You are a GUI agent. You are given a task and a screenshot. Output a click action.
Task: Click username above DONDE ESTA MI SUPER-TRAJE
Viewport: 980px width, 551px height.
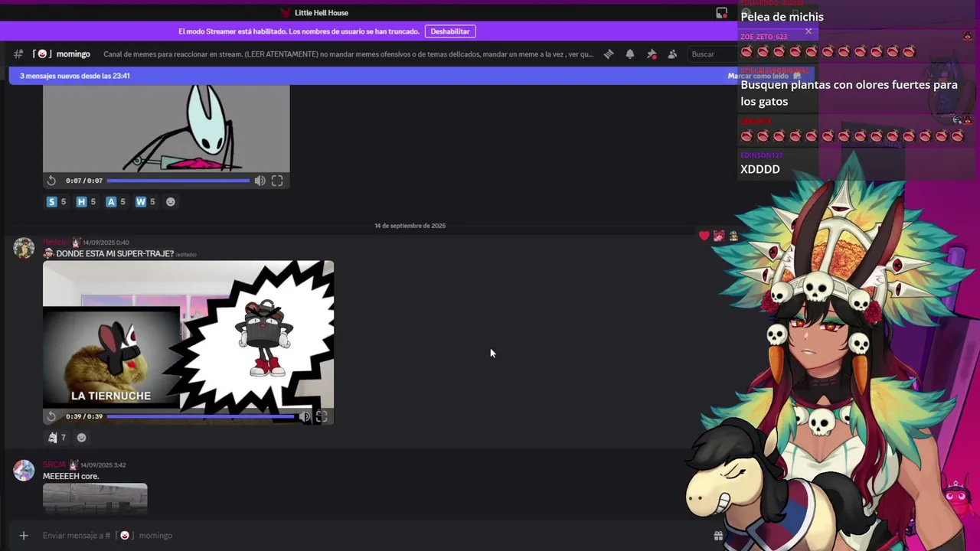(56, 242)
